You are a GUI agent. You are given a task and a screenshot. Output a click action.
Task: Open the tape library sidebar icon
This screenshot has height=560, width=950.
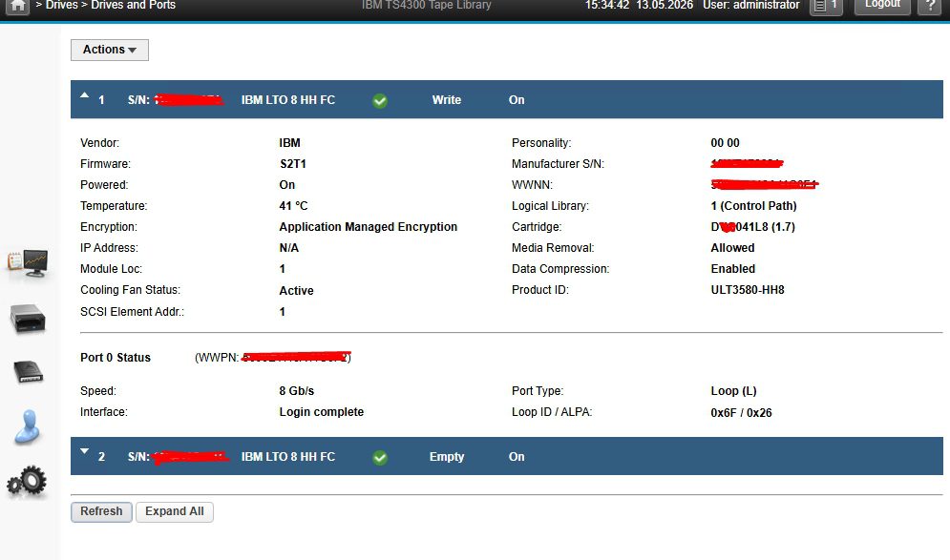(x=28, y=319)
